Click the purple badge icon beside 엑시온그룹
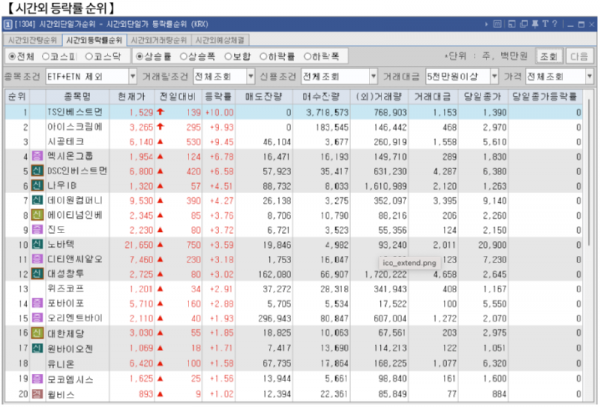Image resolution: width=600 pixels, height=407 pixels. (x=37, y=156)
